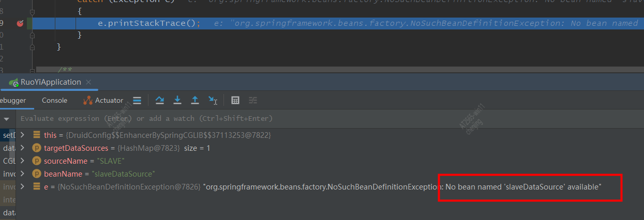Click the e.printStackTrace(); code line
The width and height of the screenshot is (644, 220).
tap(149, 23)
